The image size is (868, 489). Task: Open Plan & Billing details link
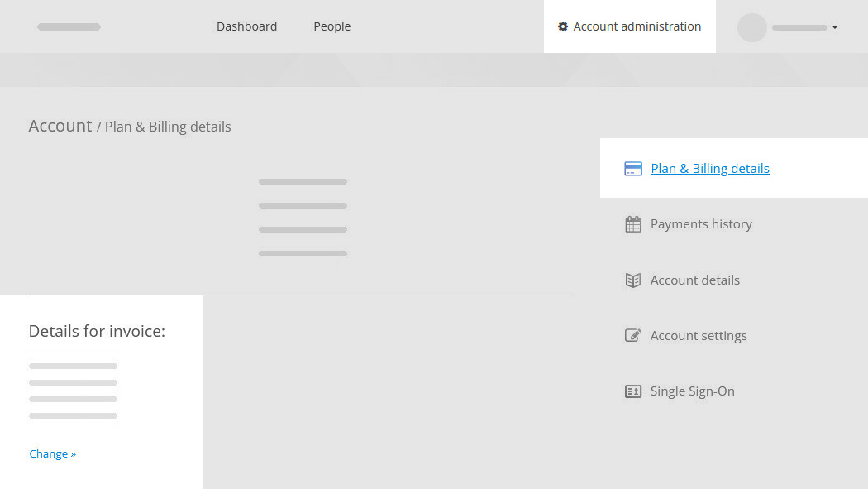(709, 168)
